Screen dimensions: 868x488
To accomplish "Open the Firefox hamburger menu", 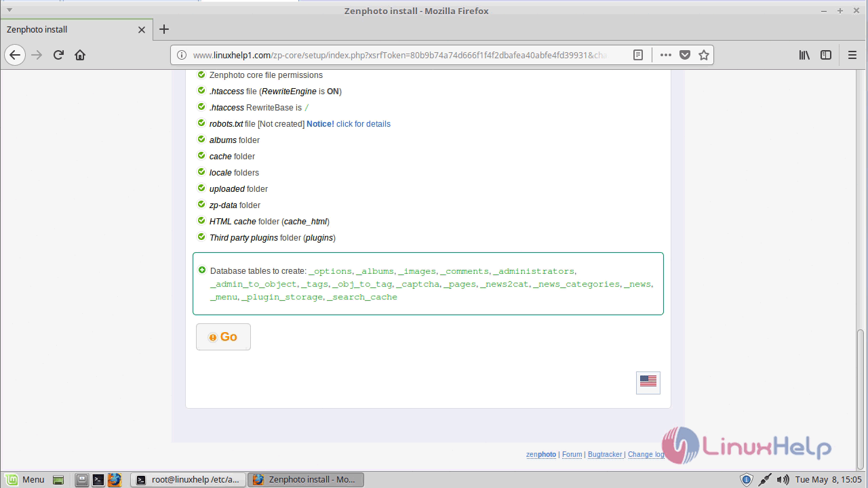I will pos(852,55).
